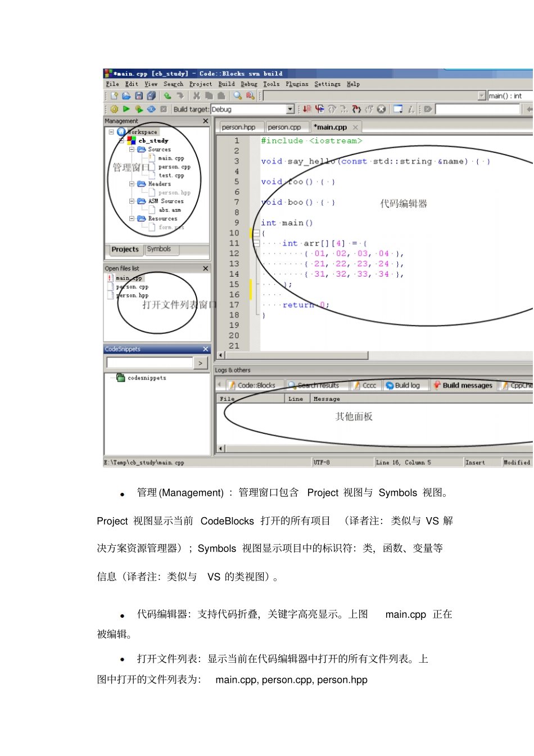
Task: Click the Run to cursor icon
Action: coord(320,109)
